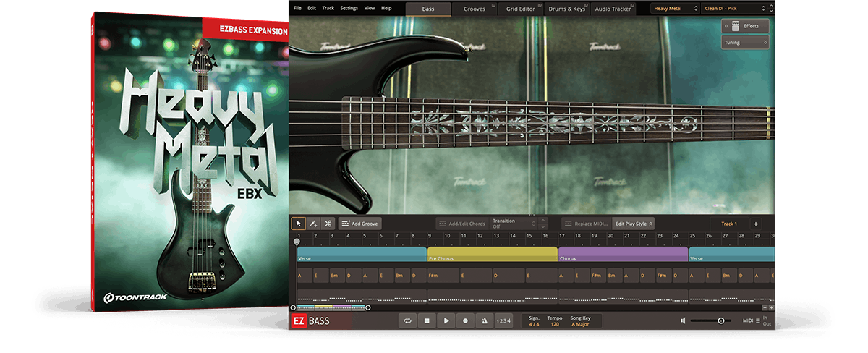
Task: Select the scissors cut tool
Action: [328, 224]
